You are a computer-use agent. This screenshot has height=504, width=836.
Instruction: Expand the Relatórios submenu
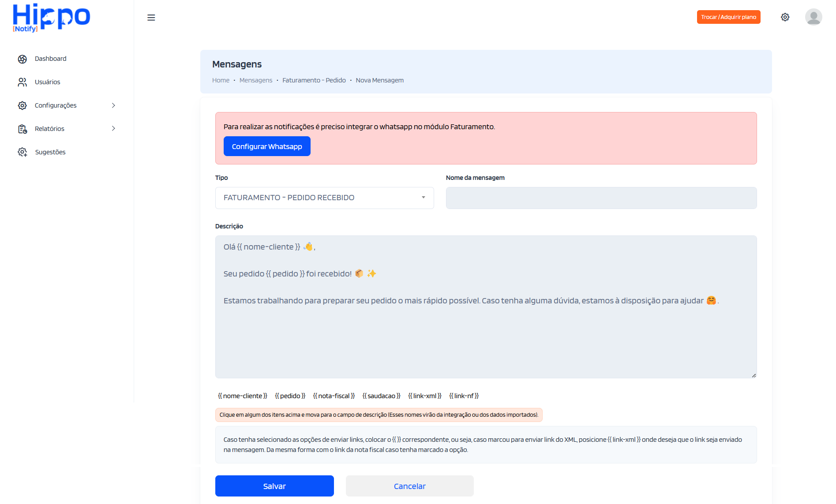113,129
